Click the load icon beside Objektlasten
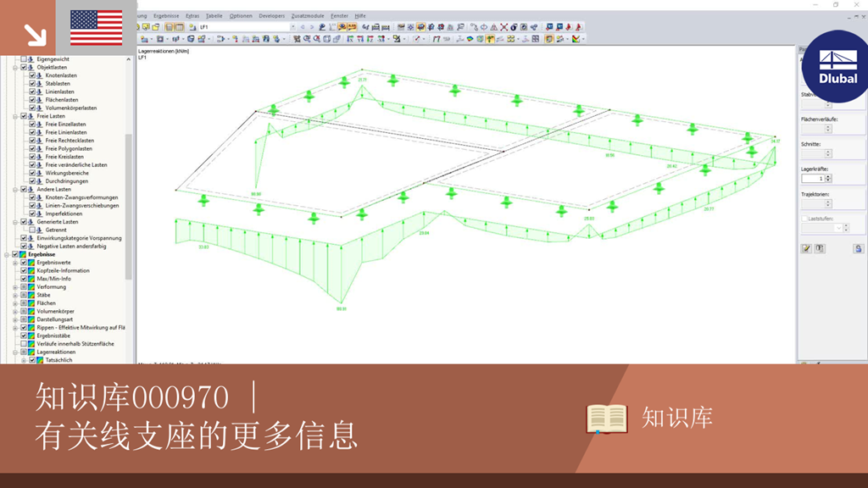Screen dimensions: 868x488 (x=31, y=67)
